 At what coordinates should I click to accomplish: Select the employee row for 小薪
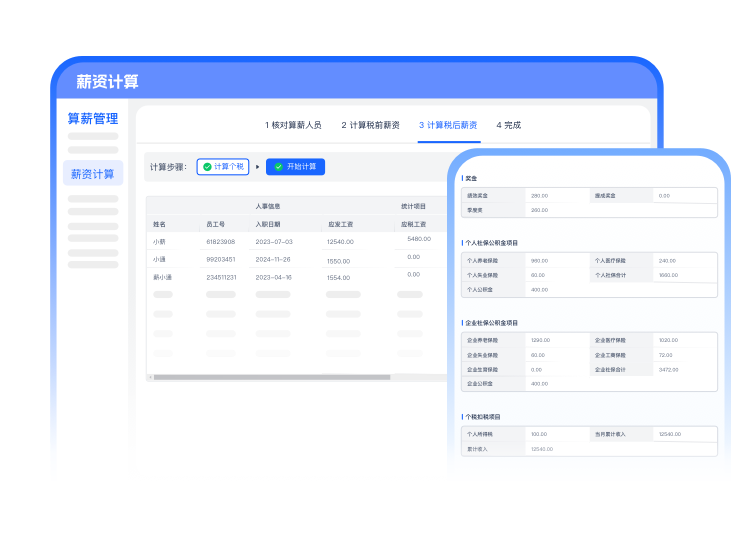coord(160,242)
